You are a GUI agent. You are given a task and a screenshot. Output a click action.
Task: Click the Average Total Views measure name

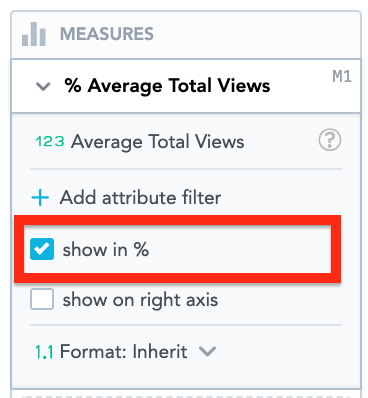tap(158, 141)
